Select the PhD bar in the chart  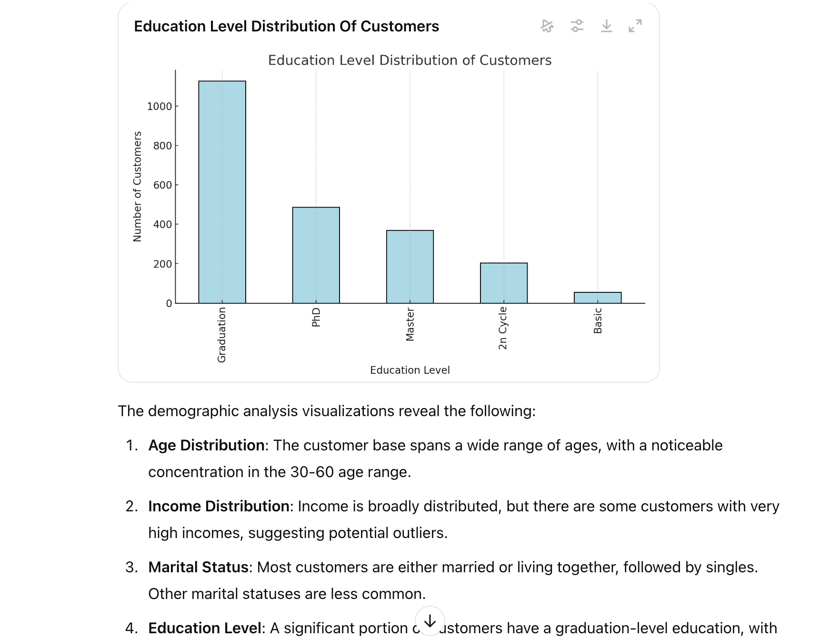pos(316,255)
